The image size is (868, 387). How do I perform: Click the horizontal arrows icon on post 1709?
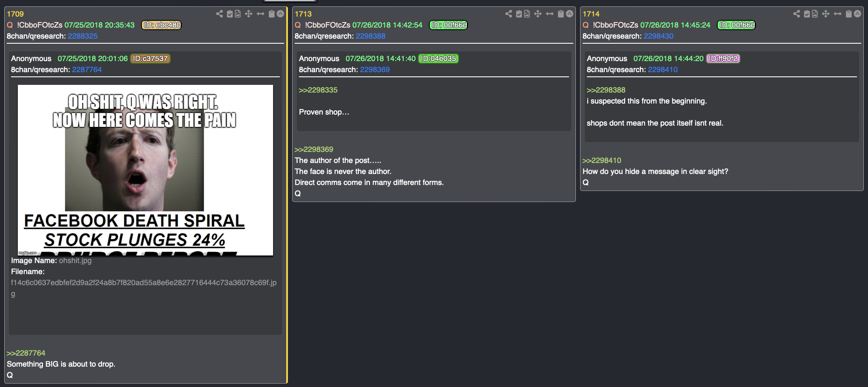(260, 14)
